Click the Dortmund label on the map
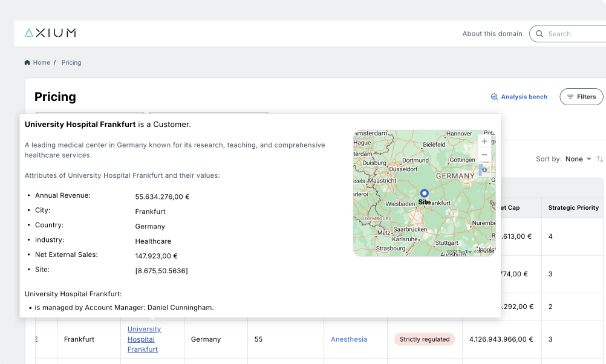Screen dimensions: 606x364 pyautogui.click(x=415, y=160)
